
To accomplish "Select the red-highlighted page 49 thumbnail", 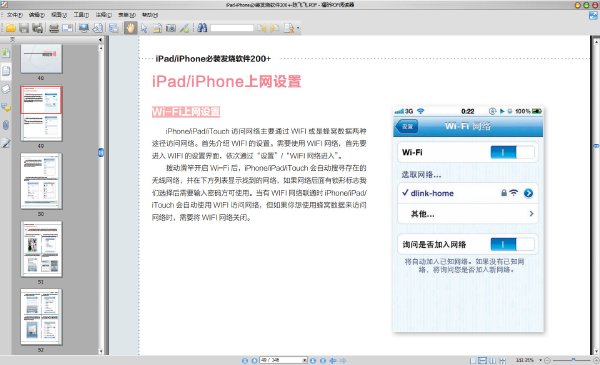I will click(x=41, y=114).
